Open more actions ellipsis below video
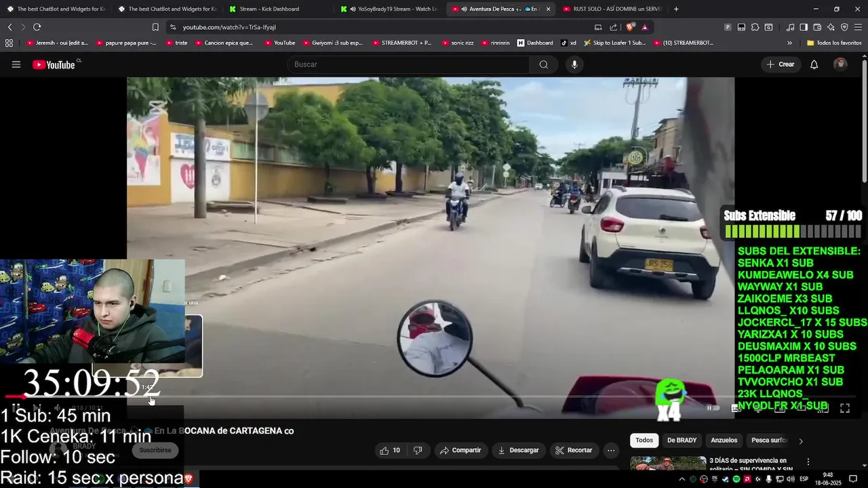Viewport: 868px width, 488px height. coord(611,450)
